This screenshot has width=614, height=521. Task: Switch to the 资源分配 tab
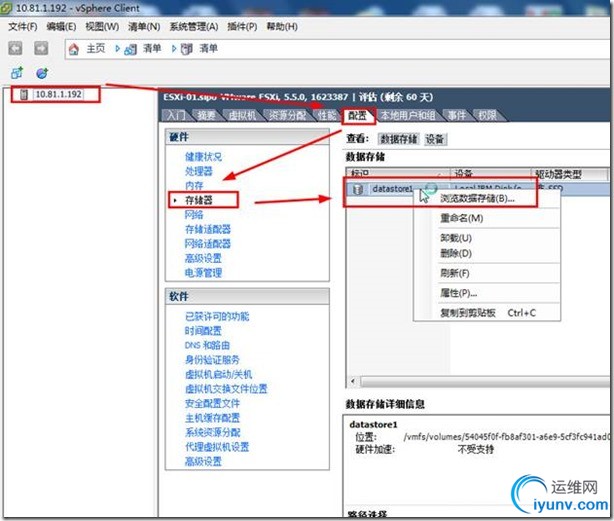click(x=287, y=115)
